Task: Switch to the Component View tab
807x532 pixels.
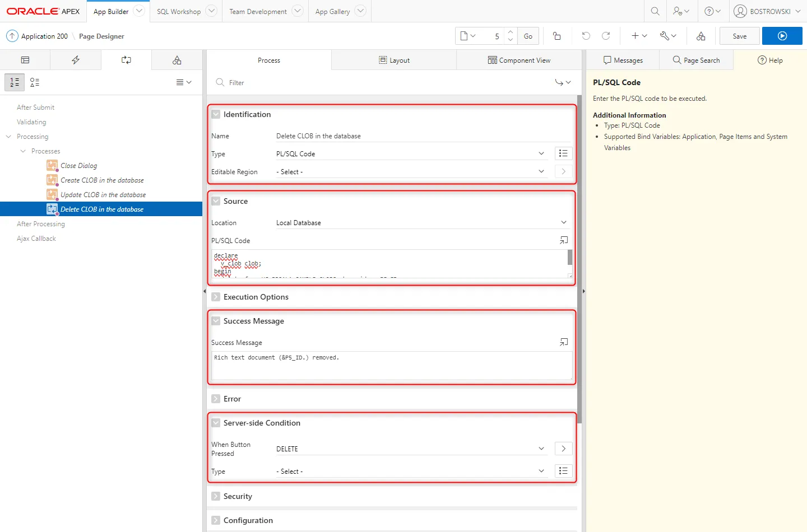Action: (519, 60)
